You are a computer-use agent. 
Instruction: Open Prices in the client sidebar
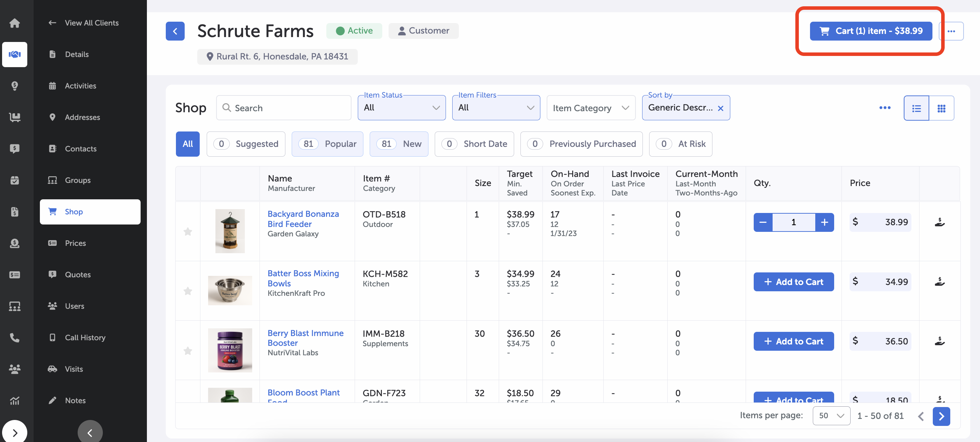click(75, 243)
